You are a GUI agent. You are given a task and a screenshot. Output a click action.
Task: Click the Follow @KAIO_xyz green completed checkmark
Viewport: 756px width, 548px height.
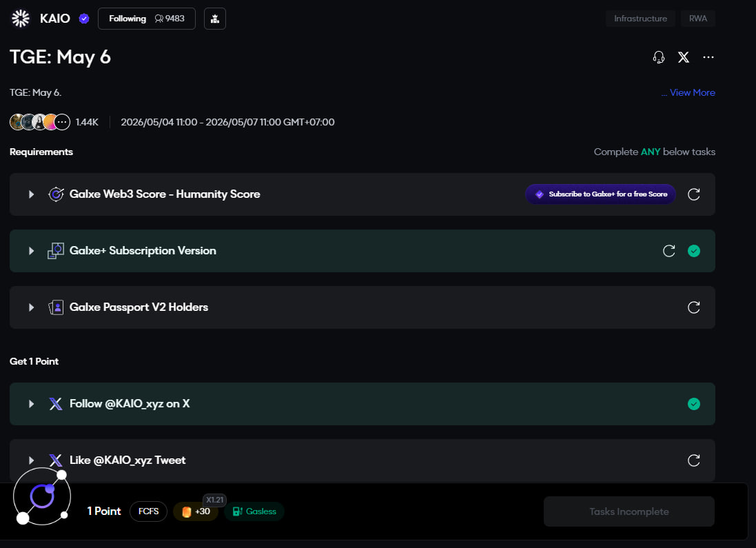point(694,404)
